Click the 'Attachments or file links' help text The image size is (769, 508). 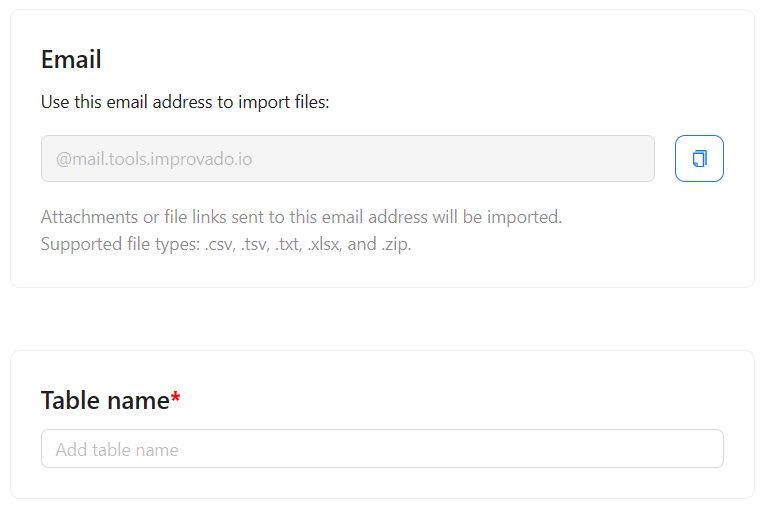pyautogui.click(x=301, y=217)
